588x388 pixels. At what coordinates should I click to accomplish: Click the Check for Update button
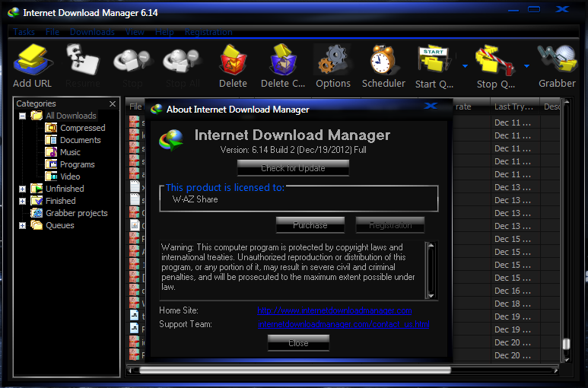pyautogui.click(x=294, y=168)
